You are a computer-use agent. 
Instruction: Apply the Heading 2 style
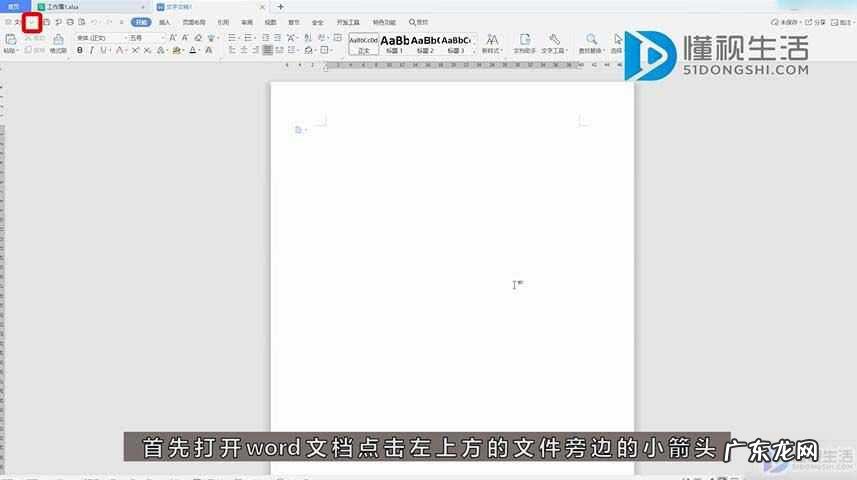coord(425,44)
